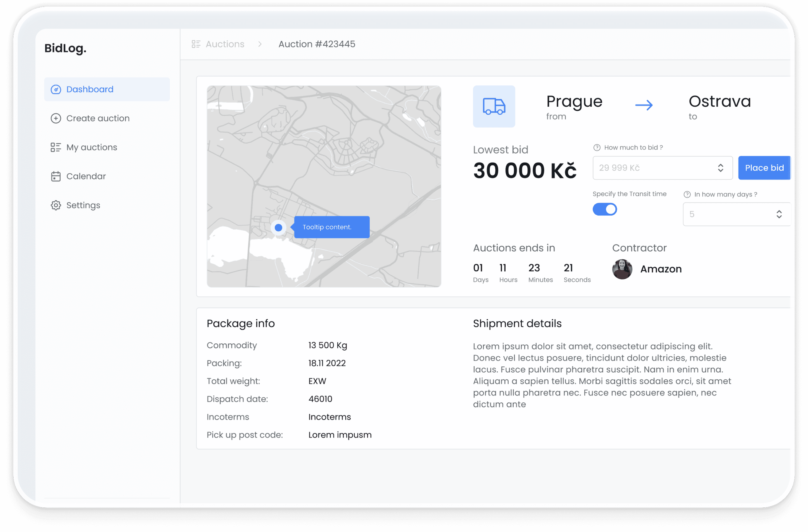Go back via Auctions breadcrumb link

225,44
